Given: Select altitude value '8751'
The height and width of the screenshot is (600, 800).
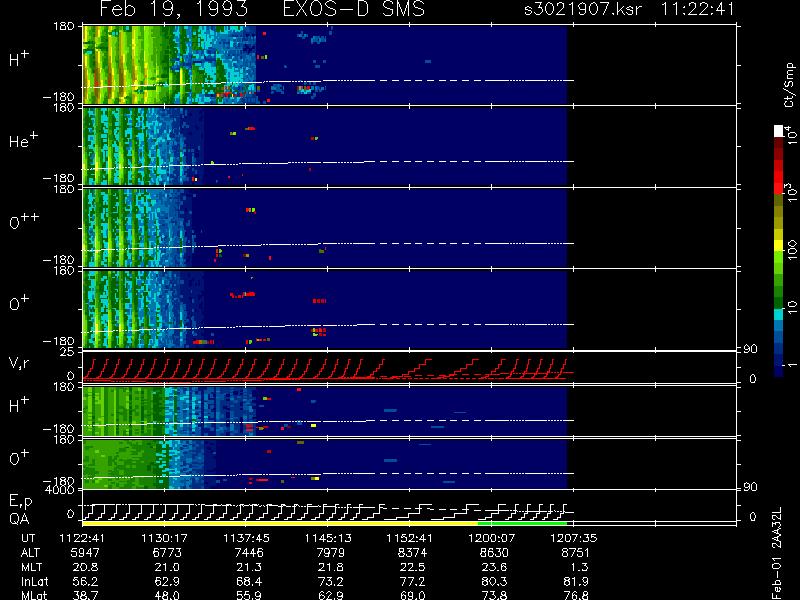Looking at the screenshot, I should (x=576, y=553).
